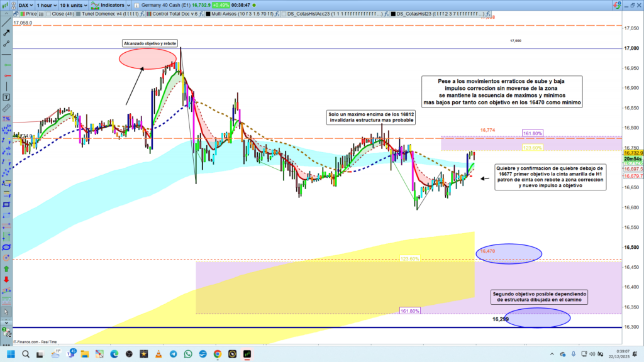Screen dimensions: 644x362
Task: Toggle the Multi Avisos indicator color box
Action: point(208,13)
